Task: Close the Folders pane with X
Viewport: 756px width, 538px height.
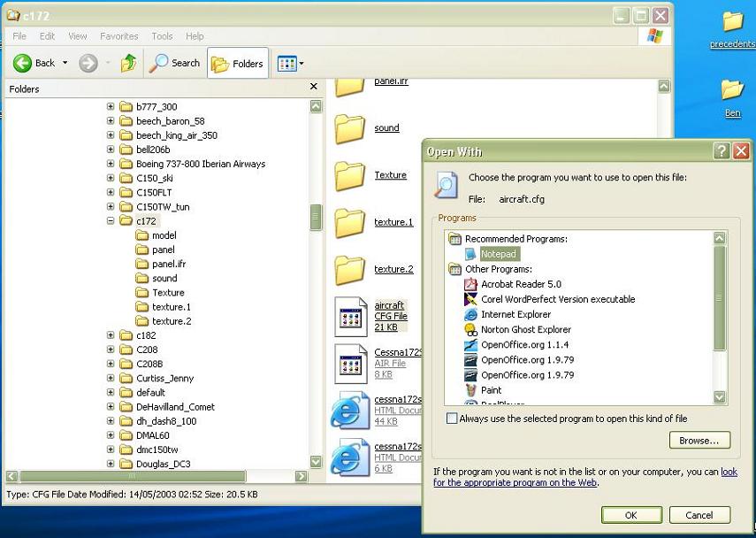Action: pos(313,88)
